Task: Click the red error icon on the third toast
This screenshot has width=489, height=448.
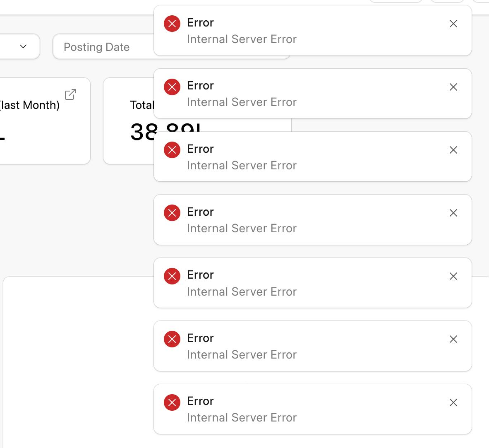Action: 172,150
